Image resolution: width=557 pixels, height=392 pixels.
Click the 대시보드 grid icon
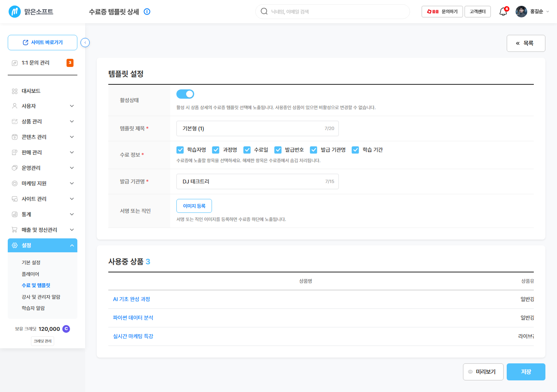point(15,91)
